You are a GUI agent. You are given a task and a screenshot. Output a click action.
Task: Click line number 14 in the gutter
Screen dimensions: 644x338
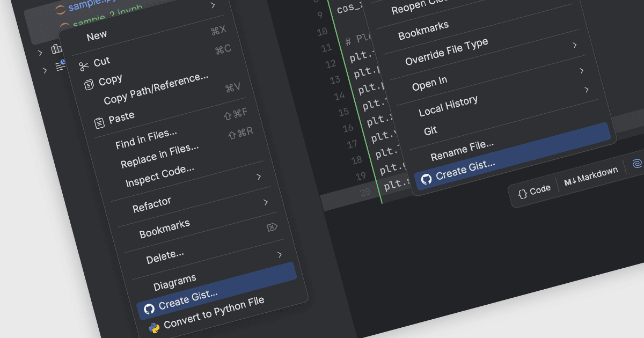pos(340,96)
